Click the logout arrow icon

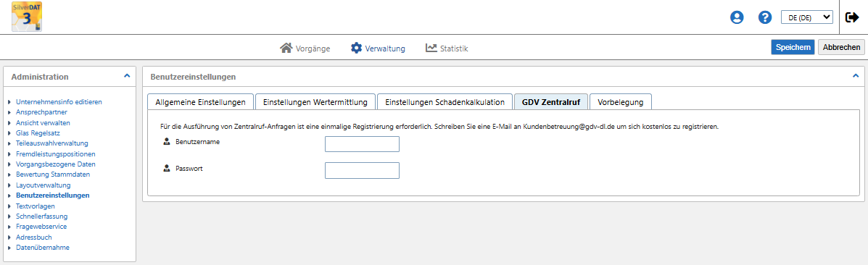[x=852, y=17]
